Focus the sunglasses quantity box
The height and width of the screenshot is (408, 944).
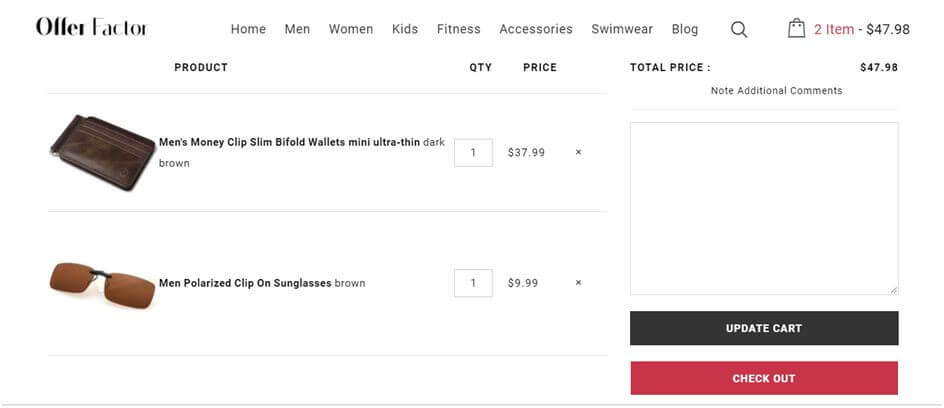pos(473,283)
